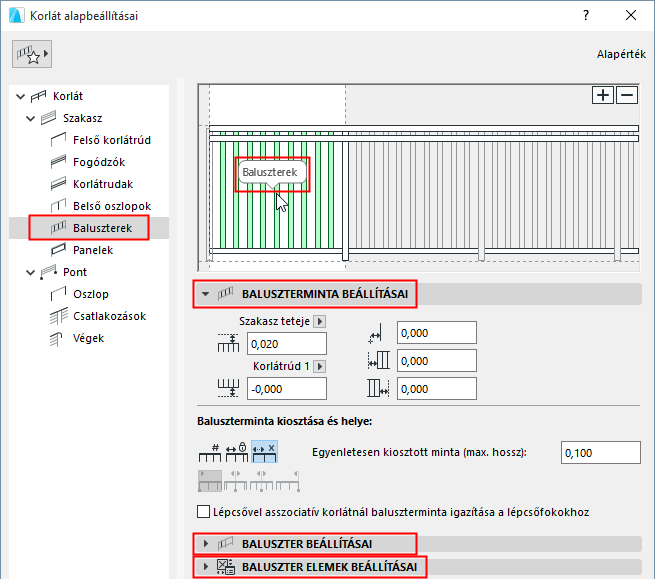Select the third pattern alignment option
655x579 pixels.
click(x=261, y=481)
